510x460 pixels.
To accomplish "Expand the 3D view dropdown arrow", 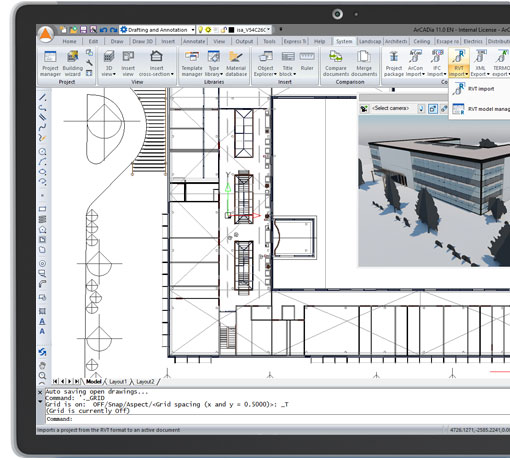I will (x=114, y=74).
